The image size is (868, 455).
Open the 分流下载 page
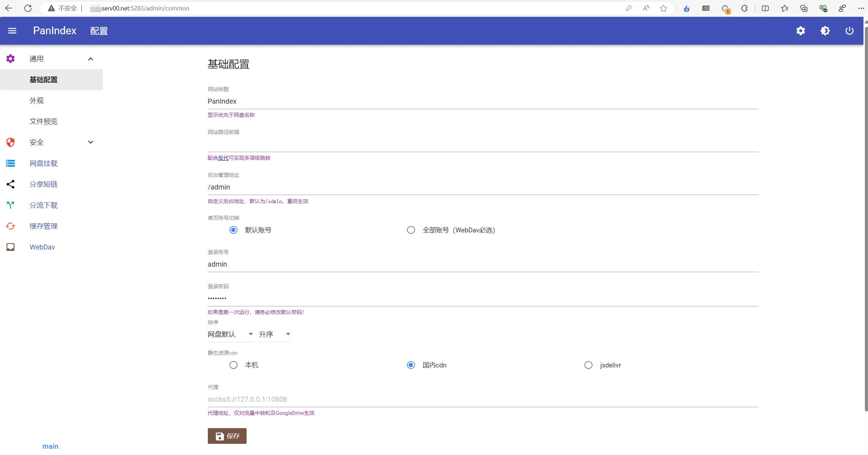pos(44,205)
